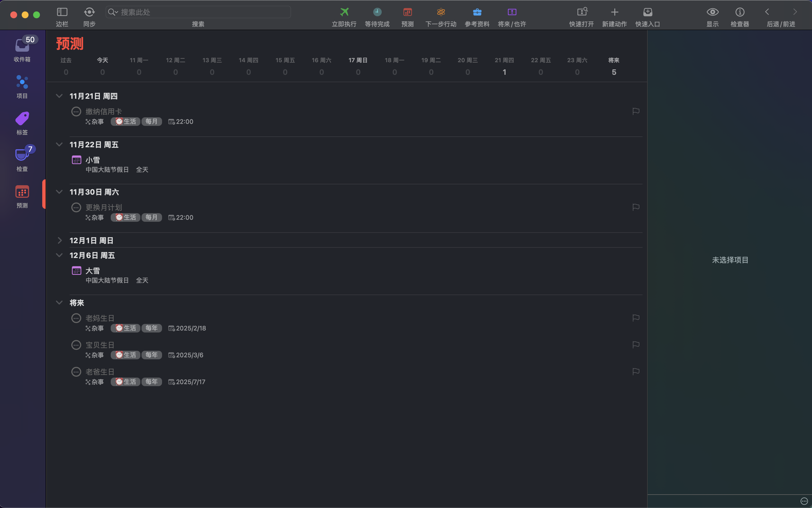Click due date 2025/2/18
Image resolution: width=812 pixels, height=508 pixels.
(187, 328)
